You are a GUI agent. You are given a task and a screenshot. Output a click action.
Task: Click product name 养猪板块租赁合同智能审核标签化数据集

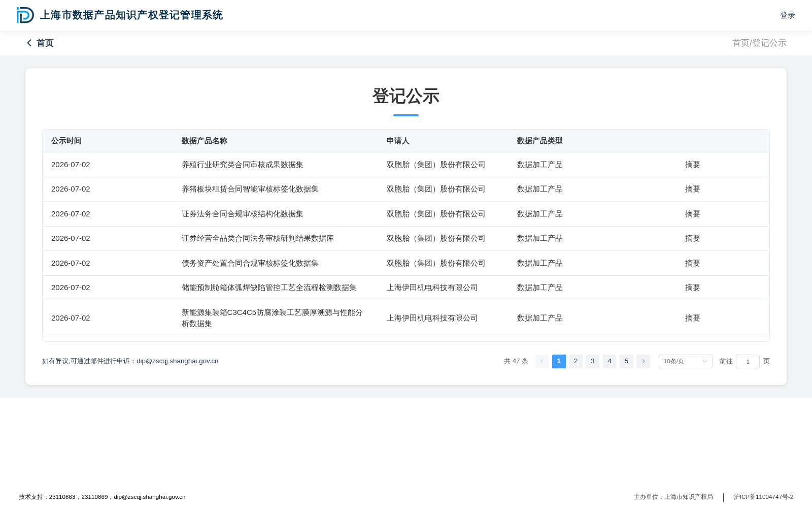[250, 189]
